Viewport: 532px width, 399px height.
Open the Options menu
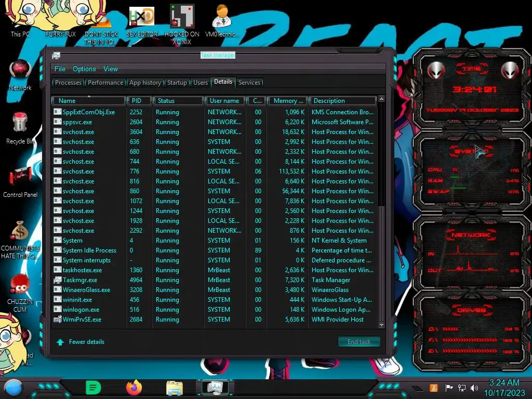coord(84,69)
